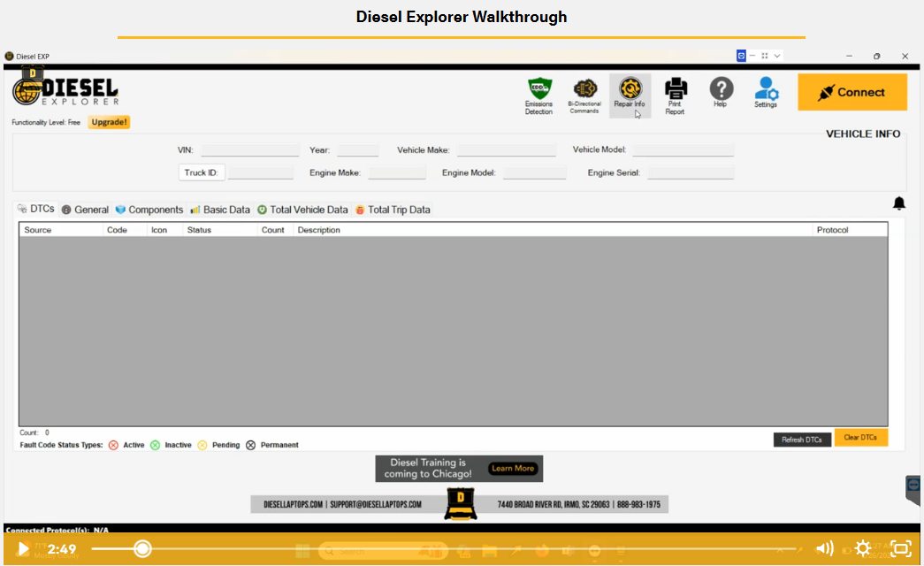924x566 pixels.
Task: Click the Engine Make field
Action: [397, 172]
